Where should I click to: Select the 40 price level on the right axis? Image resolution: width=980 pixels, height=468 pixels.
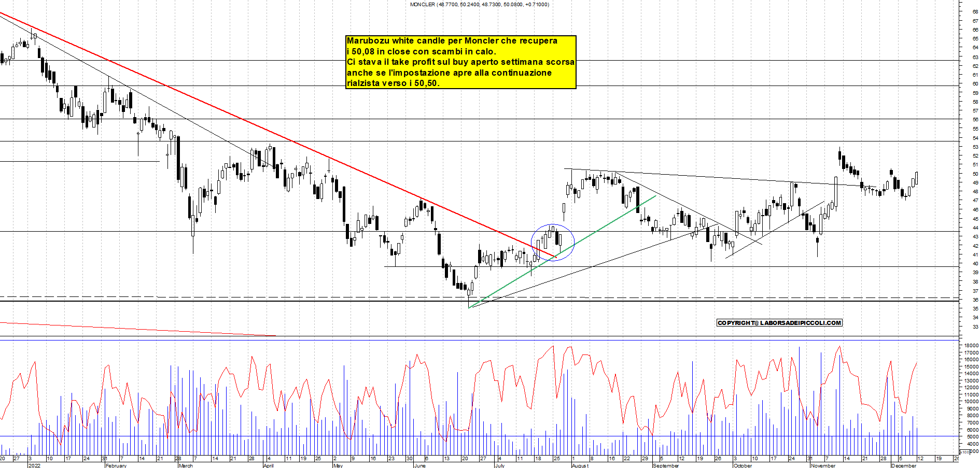point(975,264)
